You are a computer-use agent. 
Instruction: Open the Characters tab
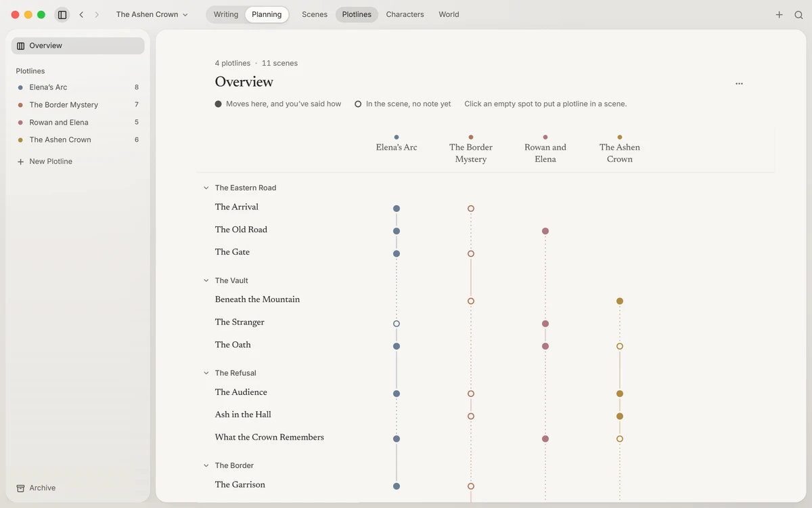pyautogui.click(x=405, y=14)
